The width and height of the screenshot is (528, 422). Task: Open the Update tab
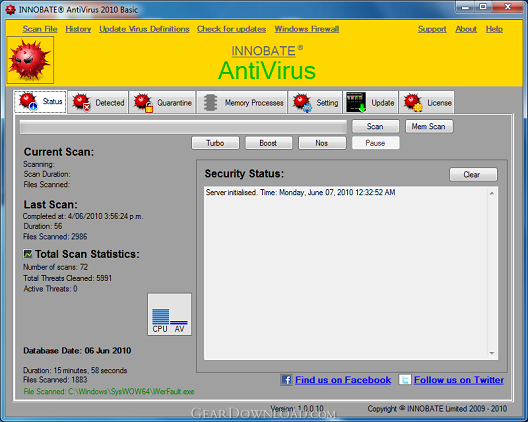point(370,102)
